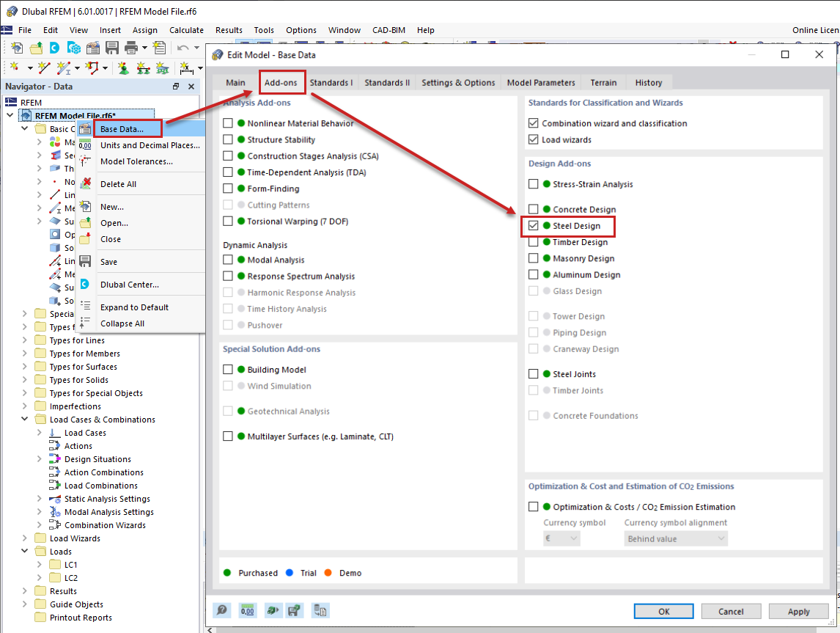
Task: Select the New Member tool icon
Action: (63, 67)
